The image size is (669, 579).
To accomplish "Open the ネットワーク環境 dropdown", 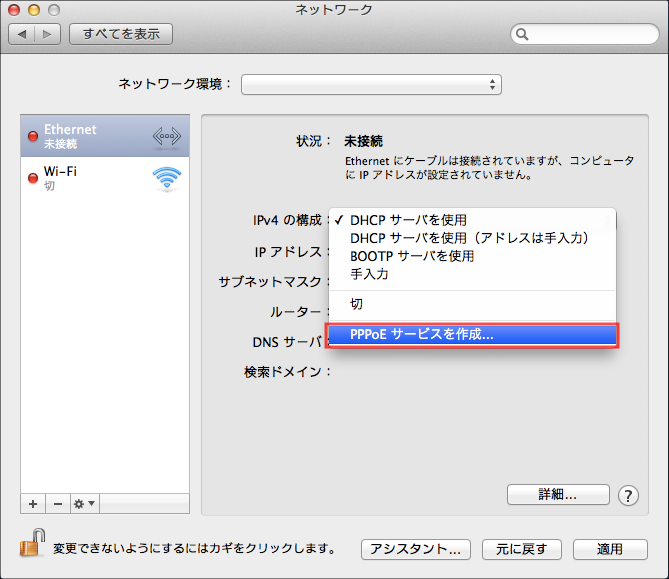I will 371,84.
